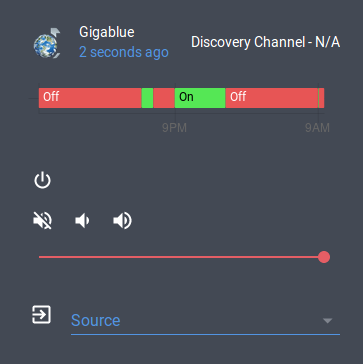Screen dimensions: 363x364
Task: Click the 9PM timeline axis label
Action: 174,128
